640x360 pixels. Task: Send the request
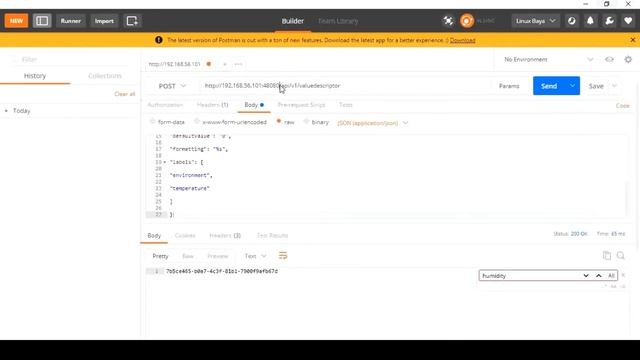[x=549, y=86]
